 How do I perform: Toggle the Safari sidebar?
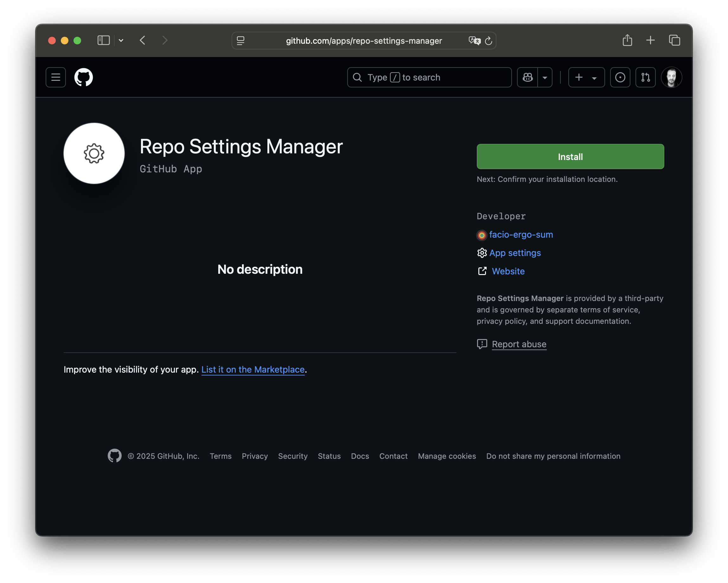[x=103, y=41]
